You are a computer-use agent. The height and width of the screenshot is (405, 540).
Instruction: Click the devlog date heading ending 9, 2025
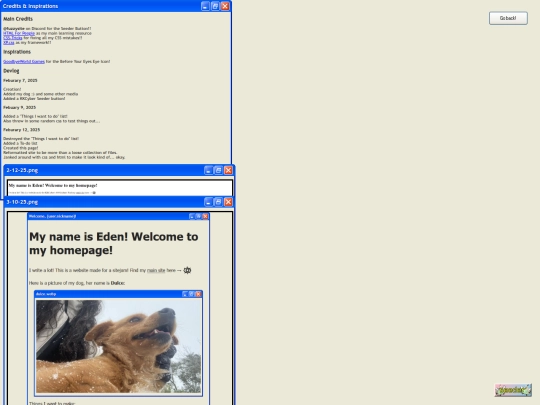pyautogui.click(x=20, y=107)
